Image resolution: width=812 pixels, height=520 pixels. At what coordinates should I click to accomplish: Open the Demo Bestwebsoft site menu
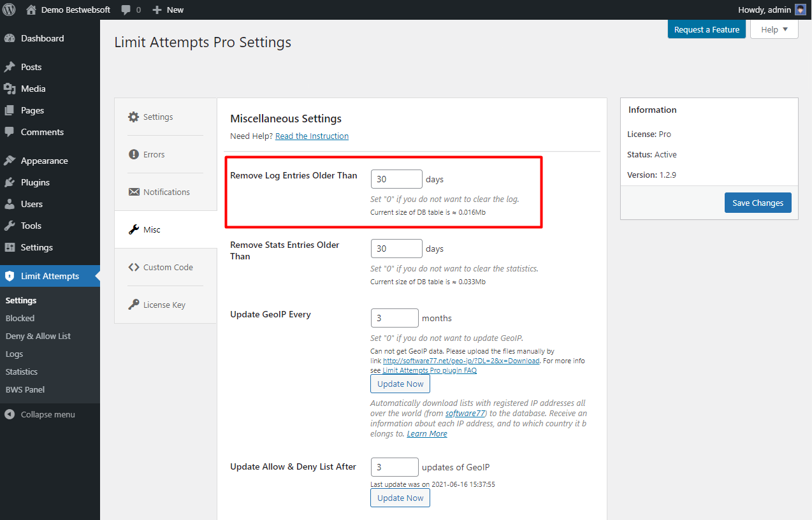point(68,10)
